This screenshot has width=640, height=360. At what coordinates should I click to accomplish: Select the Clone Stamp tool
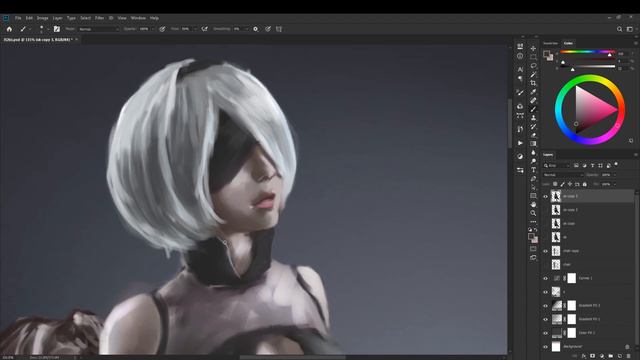533,118
